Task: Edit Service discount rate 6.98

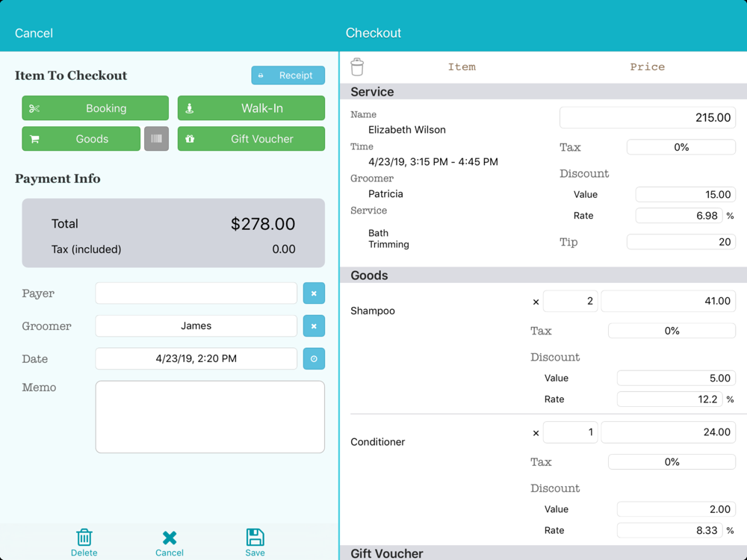Action: 679,216
